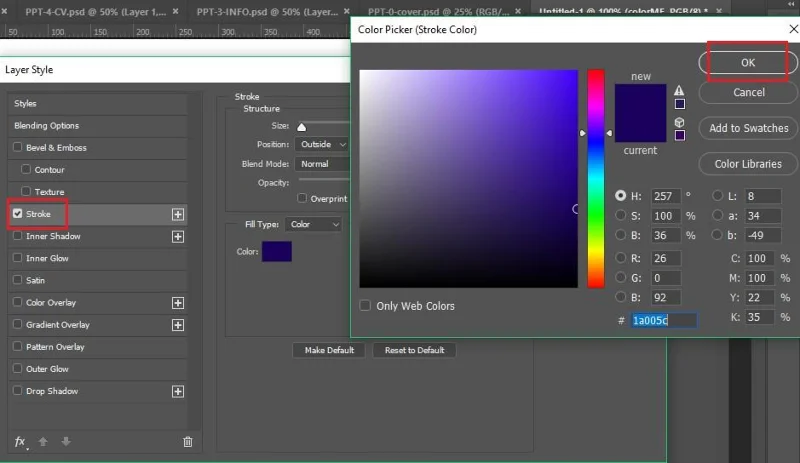Enable the Gradient Overlay checkbox
800x463 pixels.
point(18,324)
